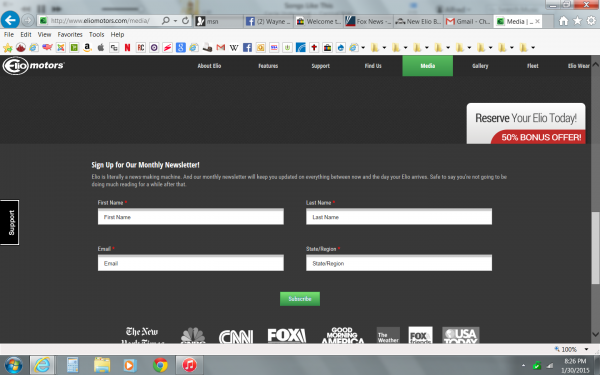Image resolution: width=600 pixels, height=375 pixels.
Task: Expand the first favorites folder dropdown
Action: point(384,48)
